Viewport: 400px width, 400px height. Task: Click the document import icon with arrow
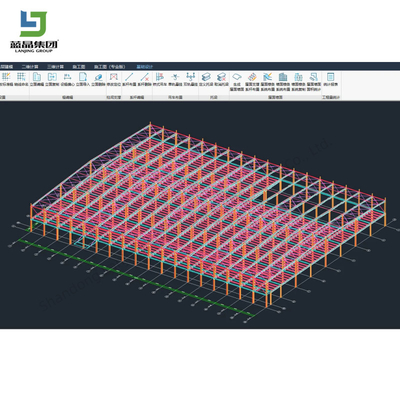coord(83,77)
